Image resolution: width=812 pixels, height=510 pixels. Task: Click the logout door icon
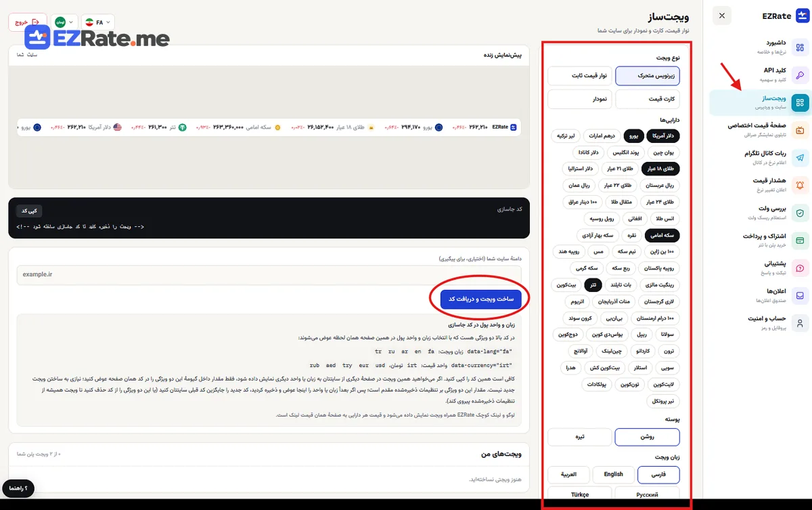tap(36, 22)
